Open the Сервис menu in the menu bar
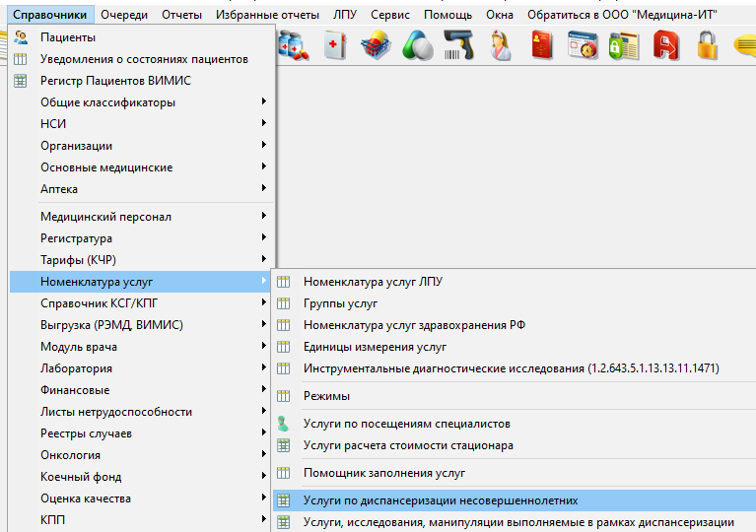This screenshot has width=756, height=532. tap(390, 15)
